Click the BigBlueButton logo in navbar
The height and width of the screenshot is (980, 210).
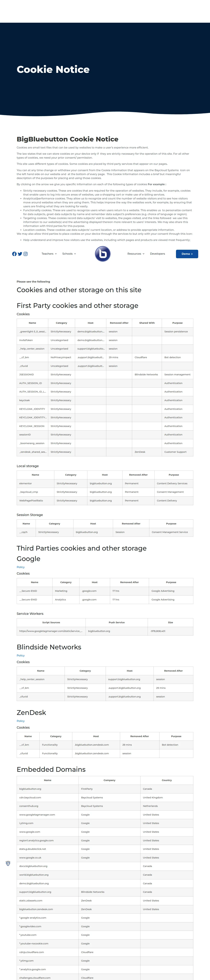click(103, 254)
